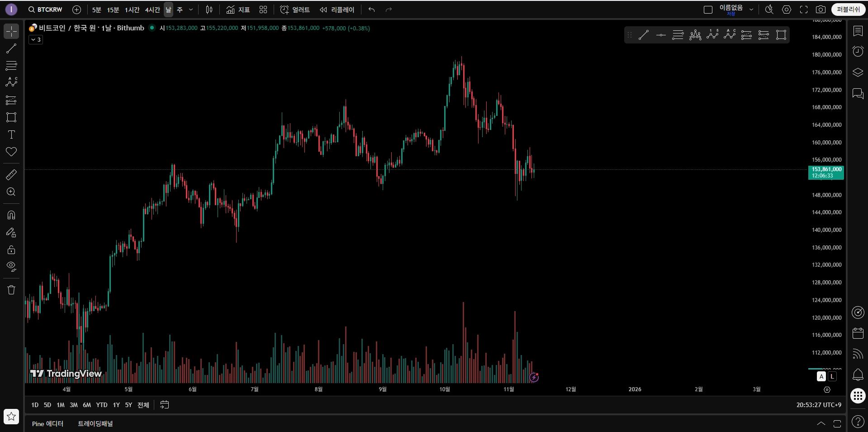
Task: Open the watchlist panel icon
Action: pos(858,31)
